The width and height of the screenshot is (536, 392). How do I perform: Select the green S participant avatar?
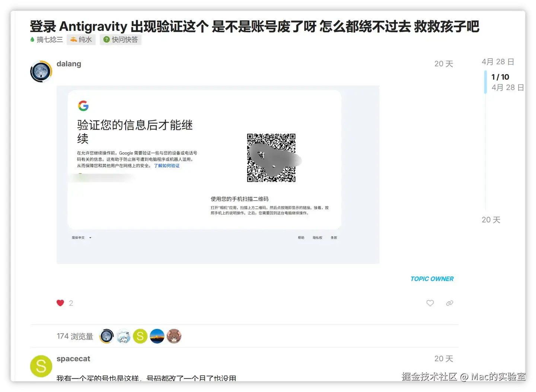140,336
